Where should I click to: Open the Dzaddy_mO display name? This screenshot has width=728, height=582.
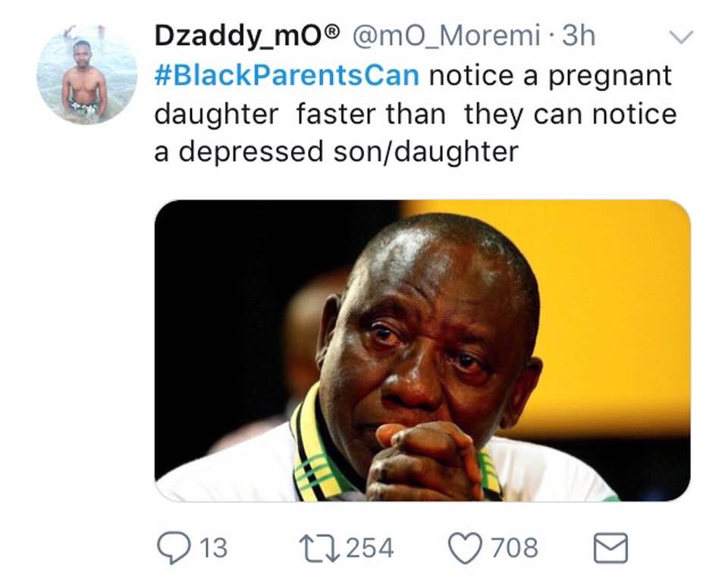pos(247,36)
